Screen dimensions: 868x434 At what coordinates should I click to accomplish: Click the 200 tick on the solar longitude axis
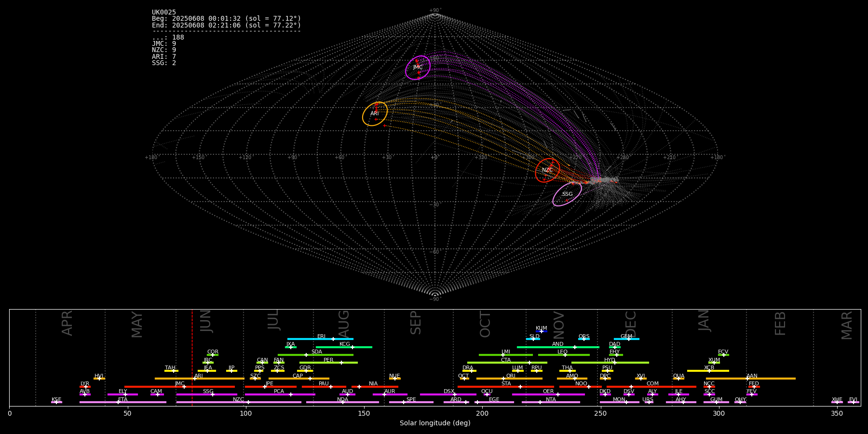tap(482, 413)
